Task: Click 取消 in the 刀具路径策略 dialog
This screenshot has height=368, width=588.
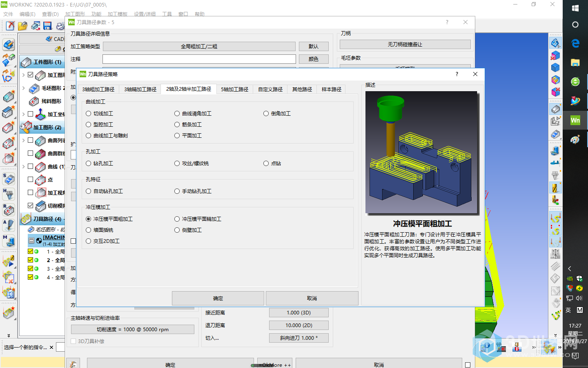Action: point(312,298)
